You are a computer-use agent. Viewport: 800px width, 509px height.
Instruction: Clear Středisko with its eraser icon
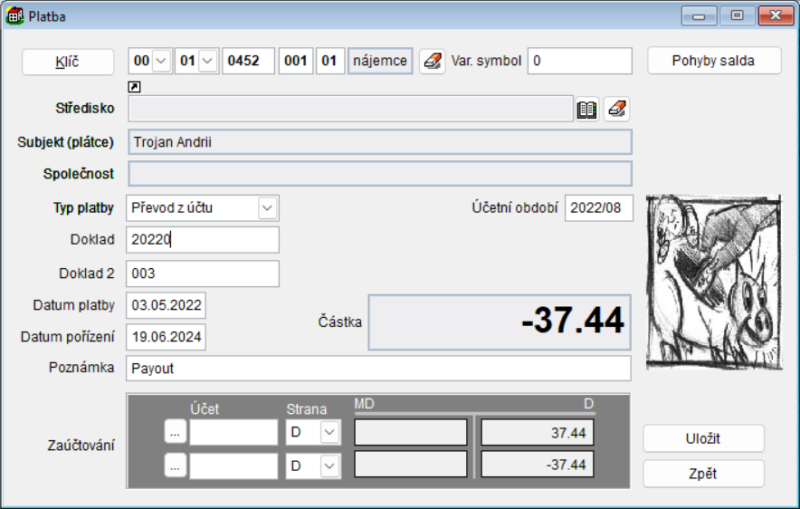618,109
